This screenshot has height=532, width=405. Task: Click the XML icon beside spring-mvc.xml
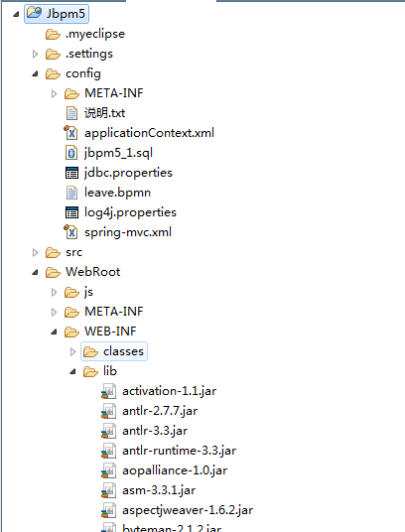[x=70, y=232]
